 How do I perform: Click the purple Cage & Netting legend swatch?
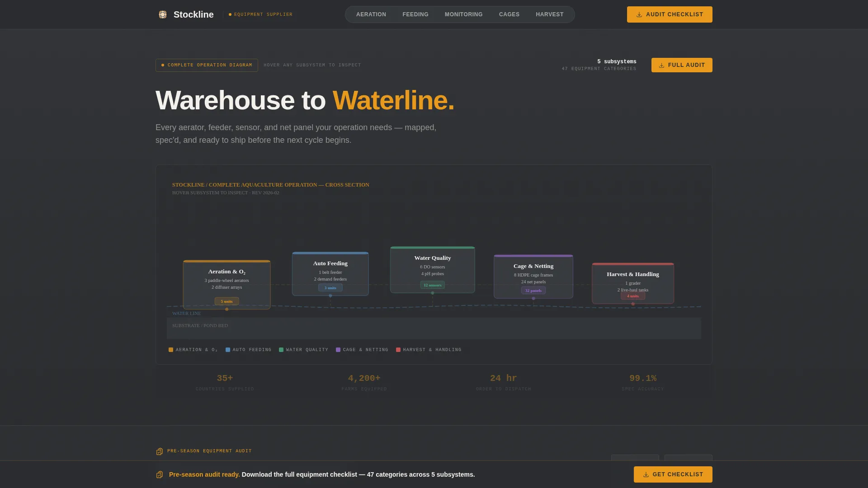click(338, 350)
